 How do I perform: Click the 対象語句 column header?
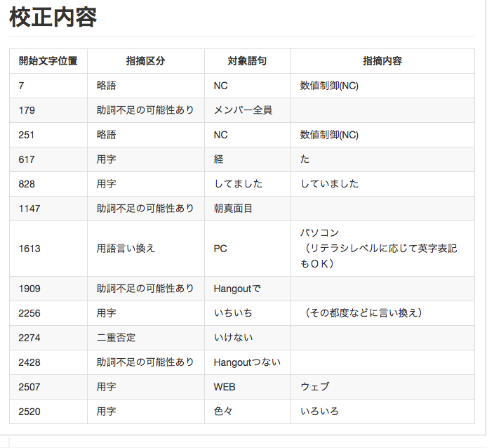tap(247, 61)
